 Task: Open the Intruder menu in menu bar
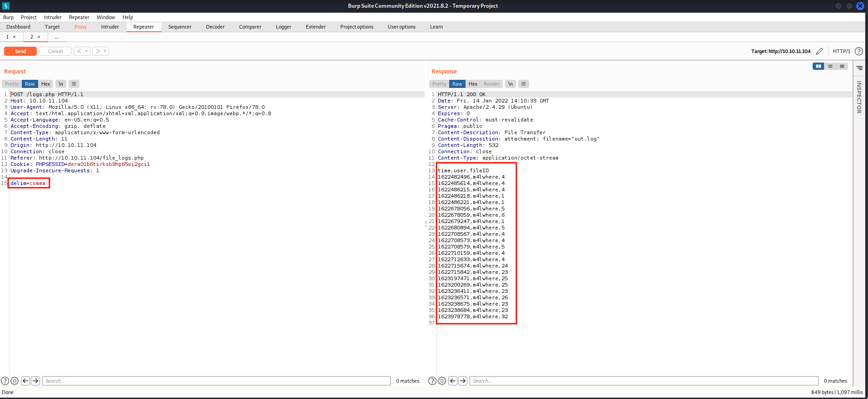(53, 17)
